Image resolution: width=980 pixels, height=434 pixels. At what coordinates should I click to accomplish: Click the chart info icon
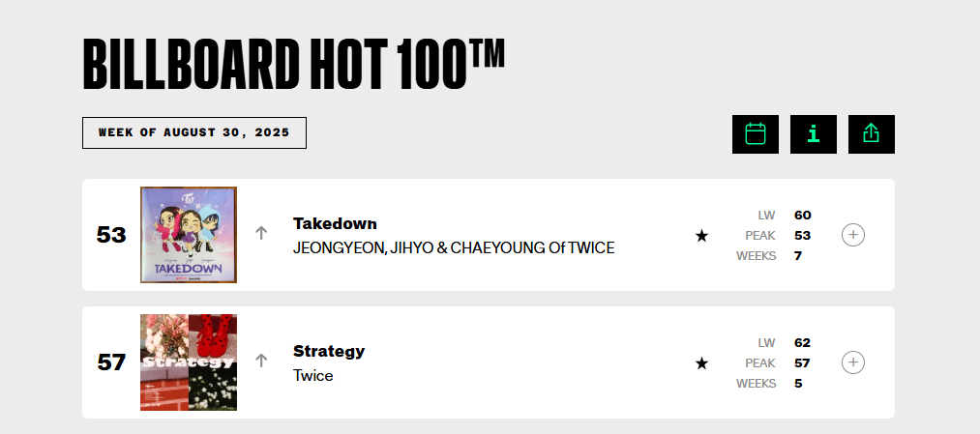coord(814,134)
